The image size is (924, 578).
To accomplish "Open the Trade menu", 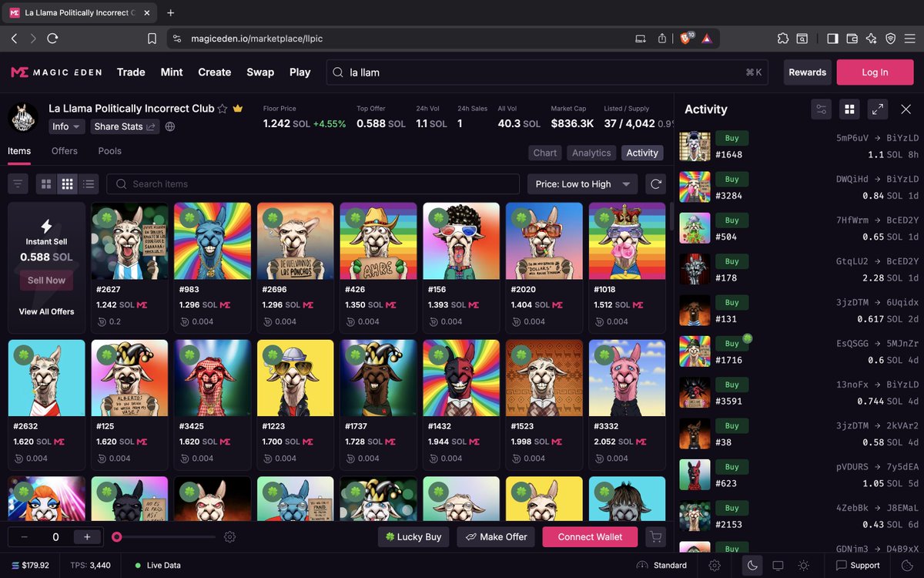I will tap(131, 72).
